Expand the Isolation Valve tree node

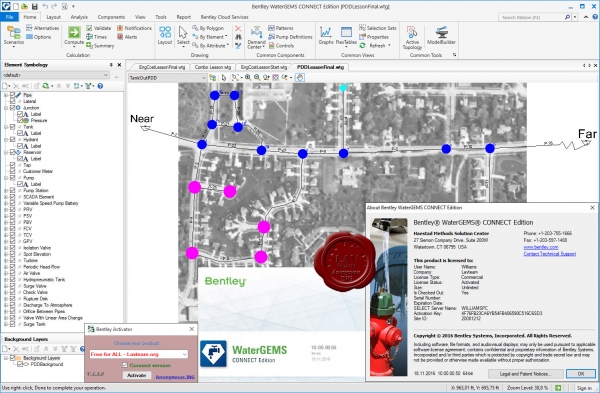pyautogui.click(x=6, y=248)
